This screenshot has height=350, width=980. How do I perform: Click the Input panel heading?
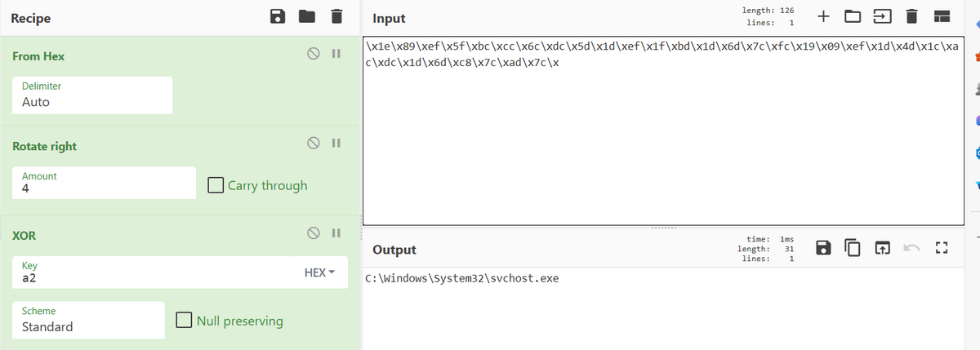tap(389, 18)
